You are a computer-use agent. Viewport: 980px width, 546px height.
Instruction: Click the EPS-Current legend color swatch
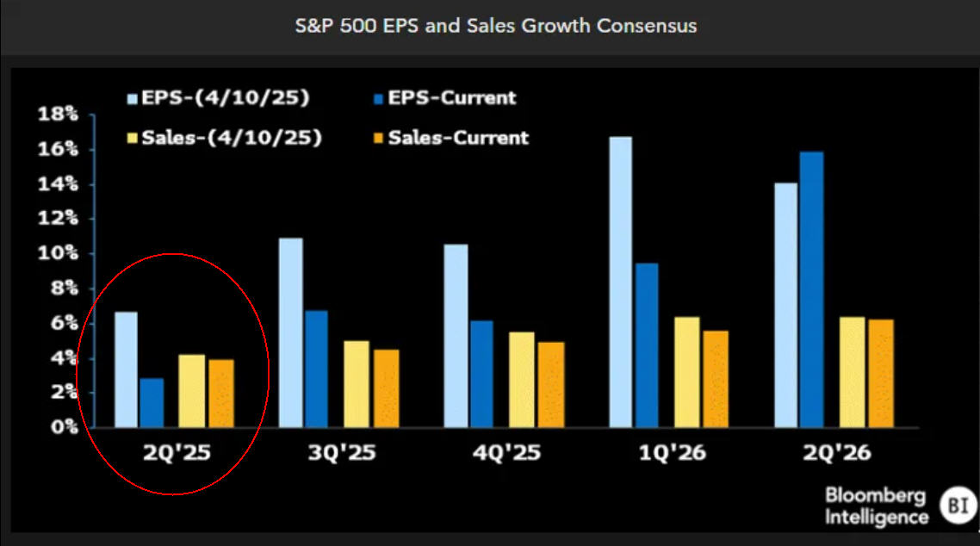coord(378,99)
